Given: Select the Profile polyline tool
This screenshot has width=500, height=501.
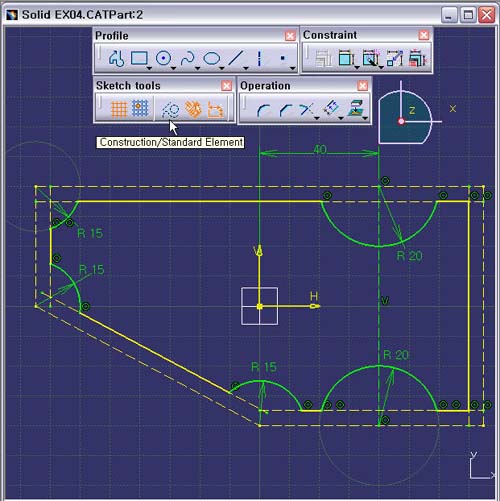Looking at the screenshot, I should click(x=116, y=59).
